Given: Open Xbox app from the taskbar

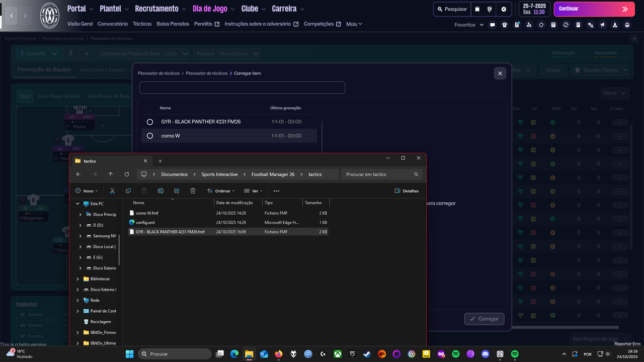Looking at the screenshot, I should [x=338, y=354].
